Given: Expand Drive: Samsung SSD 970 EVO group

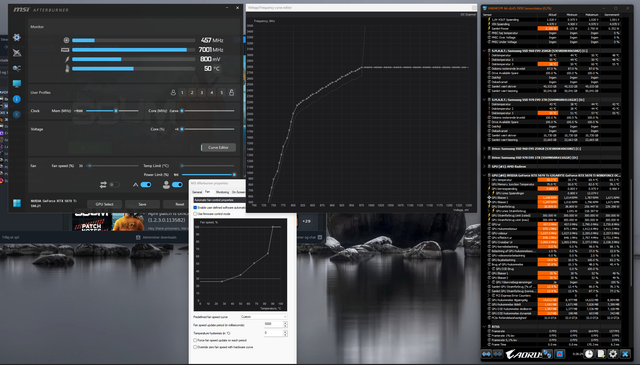Looking at the screenshot, I should tap(485, 158).
